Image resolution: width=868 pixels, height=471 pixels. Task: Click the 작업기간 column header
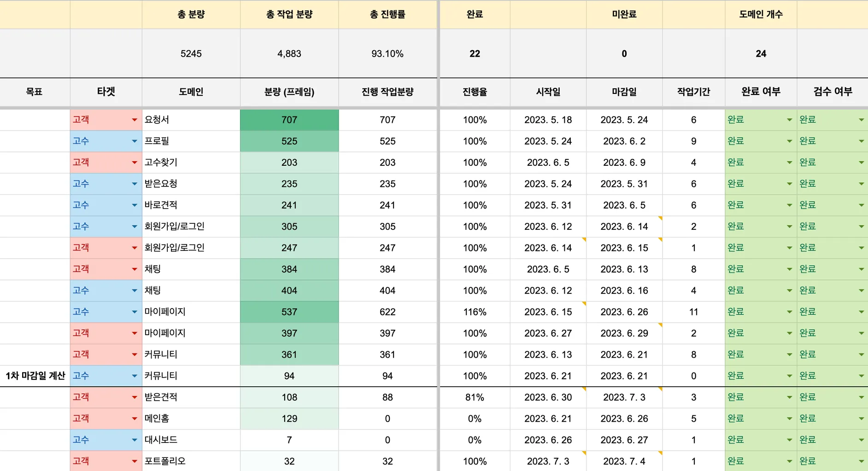pos(693,92)
